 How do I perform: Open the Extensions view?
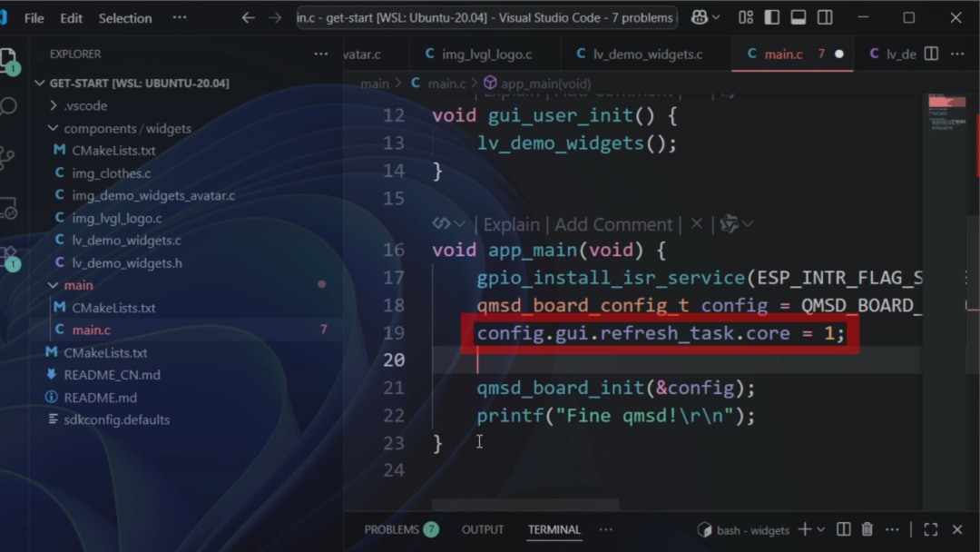8,256
